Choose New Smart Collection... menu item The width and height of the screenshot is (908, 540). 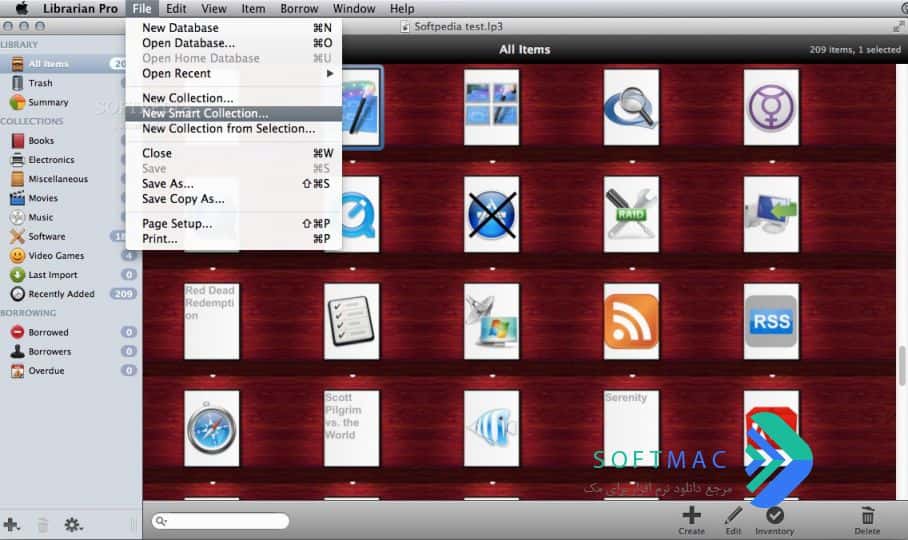[233, 113]
